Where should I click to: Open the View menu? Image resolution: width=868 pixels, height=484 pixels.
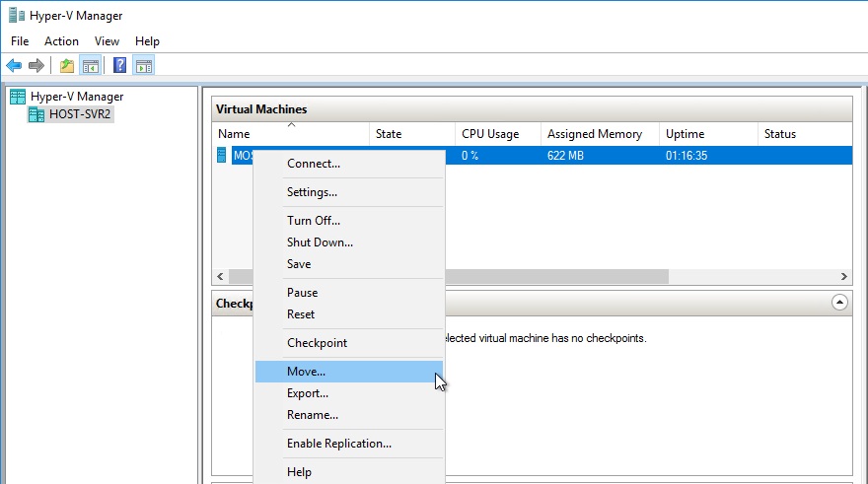click(x=107, y=41)
